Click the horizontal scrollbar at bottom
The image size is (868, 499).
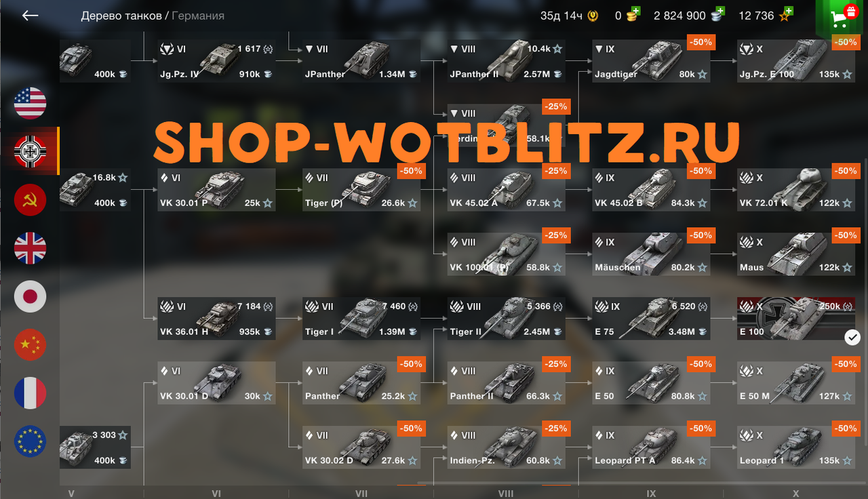point(641,484)
